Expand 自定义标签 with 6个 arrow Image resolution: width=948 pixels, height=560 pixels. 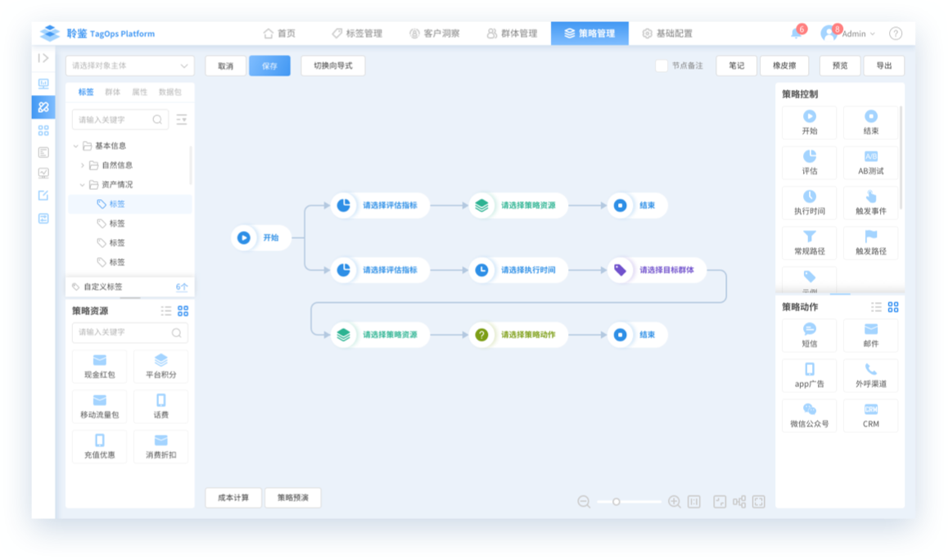pyautogui.click(x=182, y=287)
